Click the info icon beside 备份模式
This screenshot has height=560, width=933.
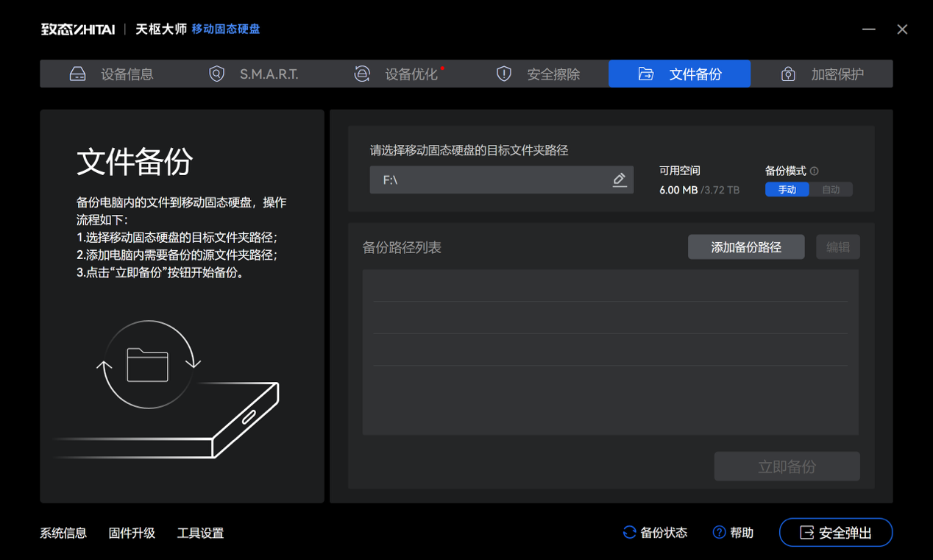[x=815, y=170]
